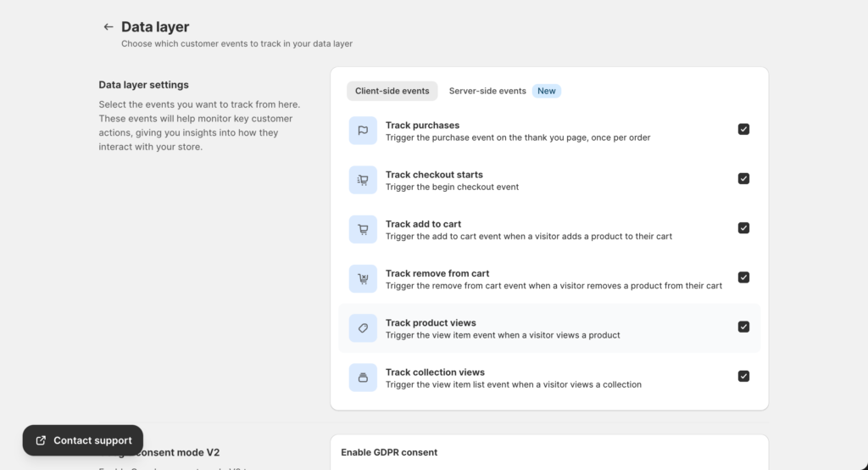Uncheck the Track purchases checkbox
The image size is (868, 470).
[x=743, y=129]
